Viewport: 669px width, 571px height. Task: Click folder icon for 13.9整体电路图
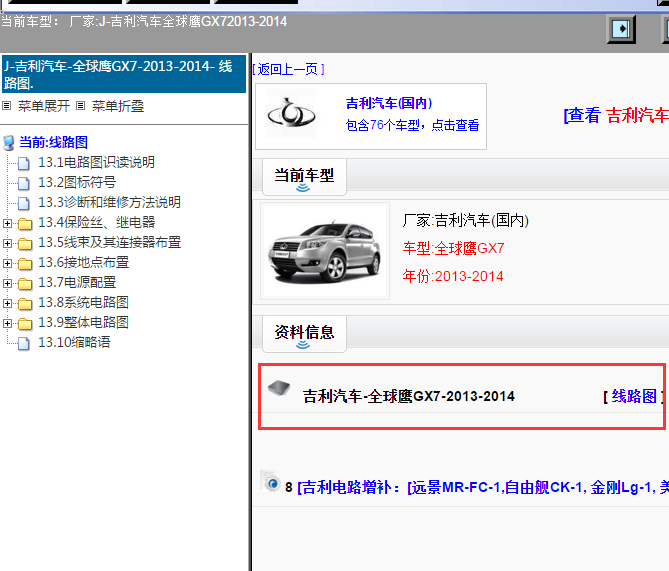[25, 324]
